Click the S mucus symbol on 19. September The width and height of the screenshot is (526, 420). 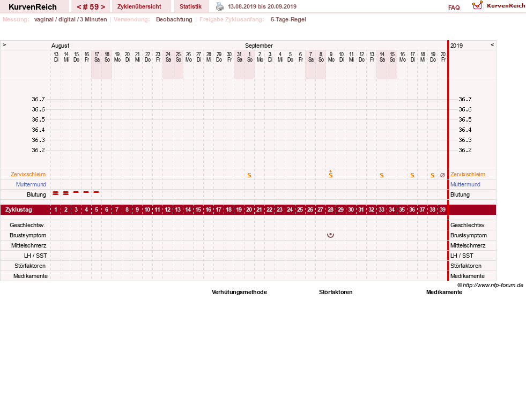pyautogui.click(x=433, y=175)
